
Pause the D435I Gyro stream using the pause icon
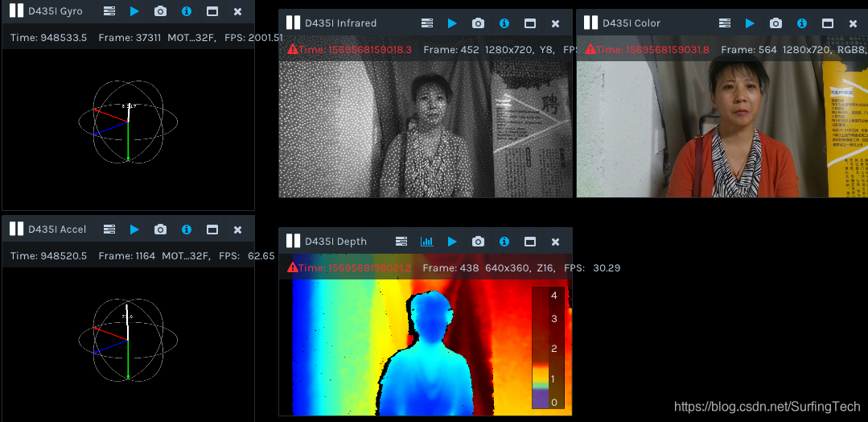tap(16, 11)
